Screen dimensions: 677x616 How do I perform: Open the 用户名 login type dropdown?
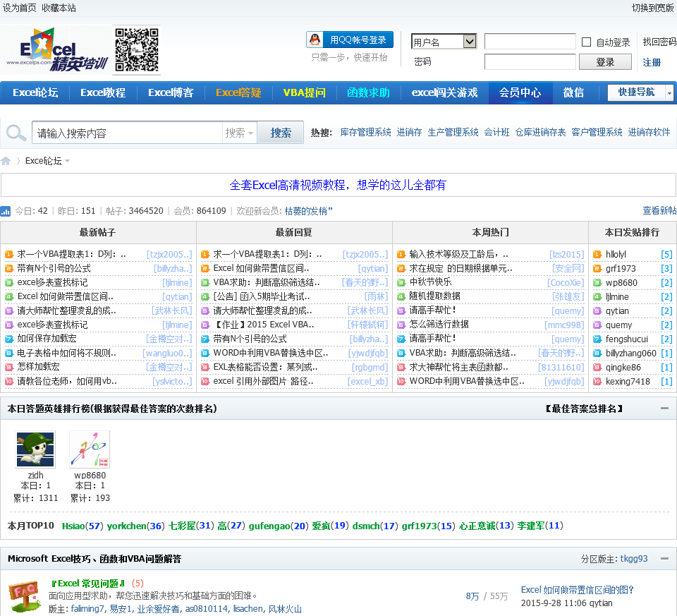[x=444, y=42]
